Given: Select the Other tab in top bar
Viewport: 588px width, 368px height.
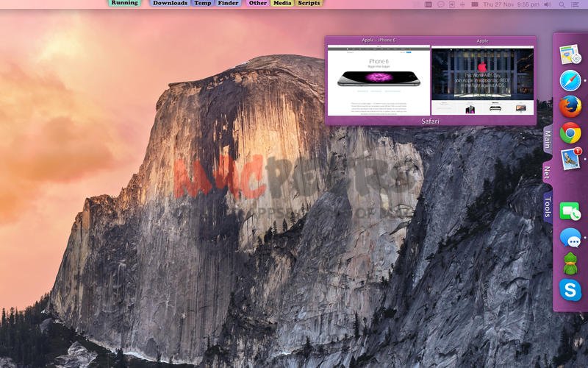Looking at the screenshot, I should click(x=258, y=3).
